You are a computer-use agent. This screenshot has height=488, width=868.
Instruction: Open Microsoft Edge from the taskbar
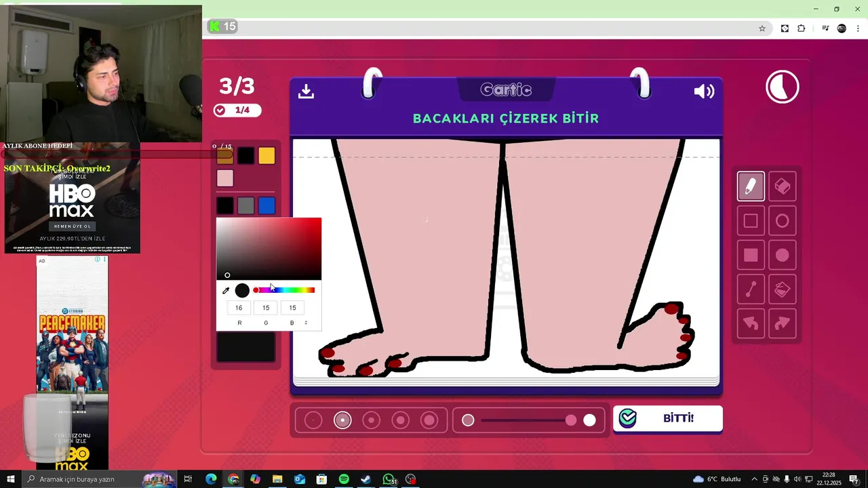click(211, 479)
